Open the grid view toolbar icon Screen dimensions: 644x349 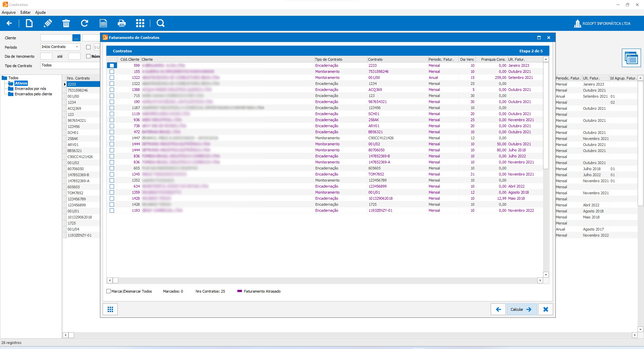point(140,23)
